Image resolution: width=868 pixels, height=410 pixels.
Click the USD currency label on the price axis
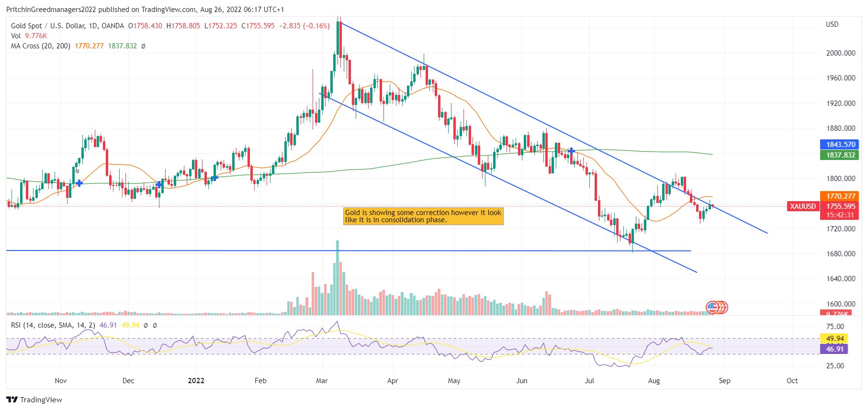pos(832,24)
